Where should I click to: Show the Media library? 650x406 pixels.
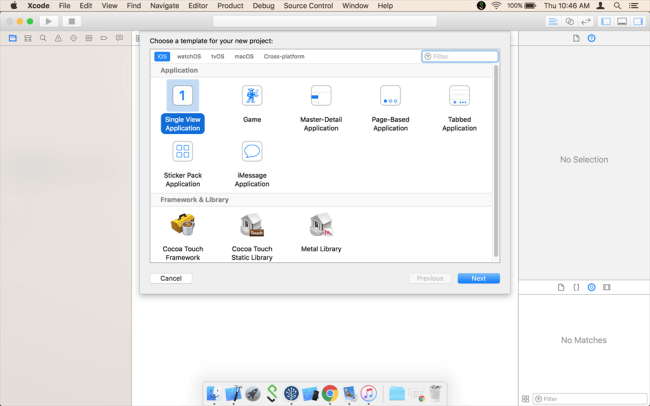(607, 287)
